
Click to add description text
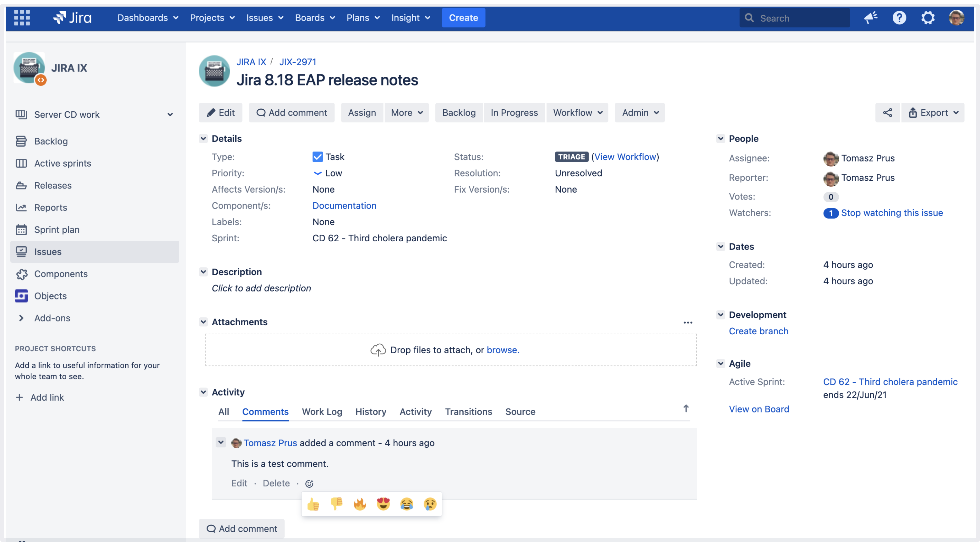click(x=261, y=288)
